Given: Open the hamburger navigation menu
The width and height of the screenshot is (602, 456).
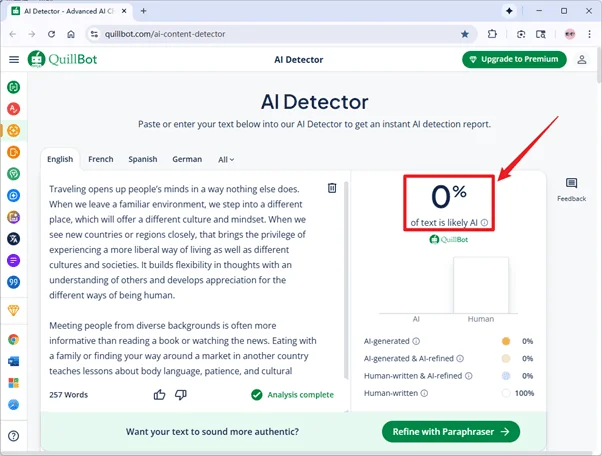Looking at the screenshot, I should coord(14,59).
